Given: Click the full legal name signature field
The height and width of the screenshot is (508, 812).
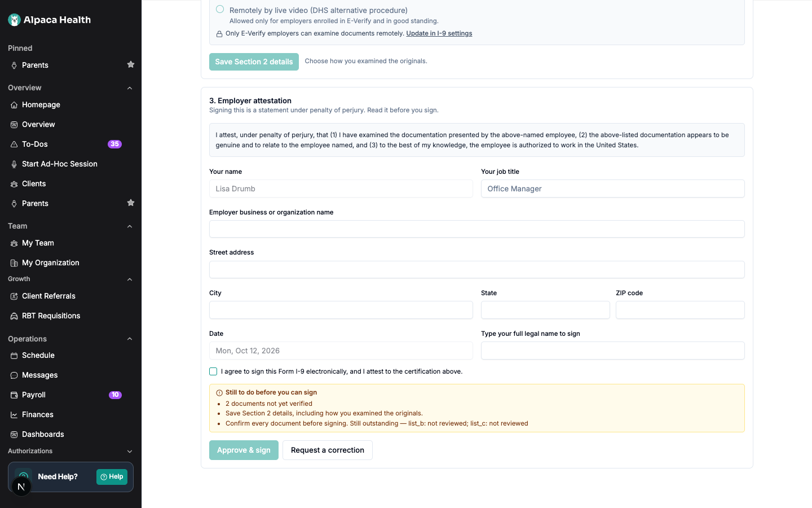Looking at the screenshot, I should coord(612,351).
